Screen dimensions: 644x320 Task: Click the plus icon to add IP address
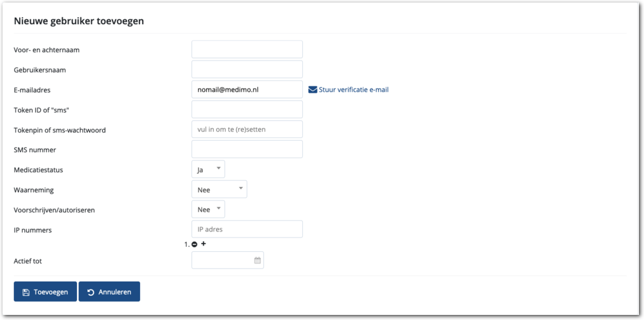[204, 244]
